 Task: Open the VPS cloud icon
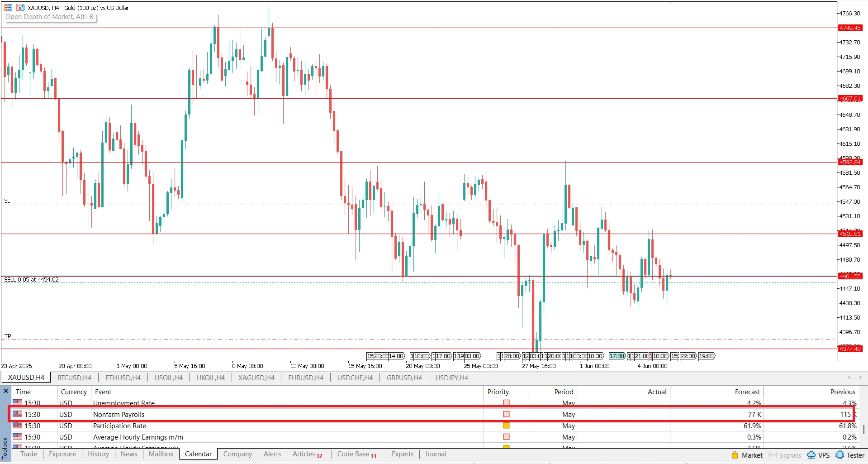(811, 455)
